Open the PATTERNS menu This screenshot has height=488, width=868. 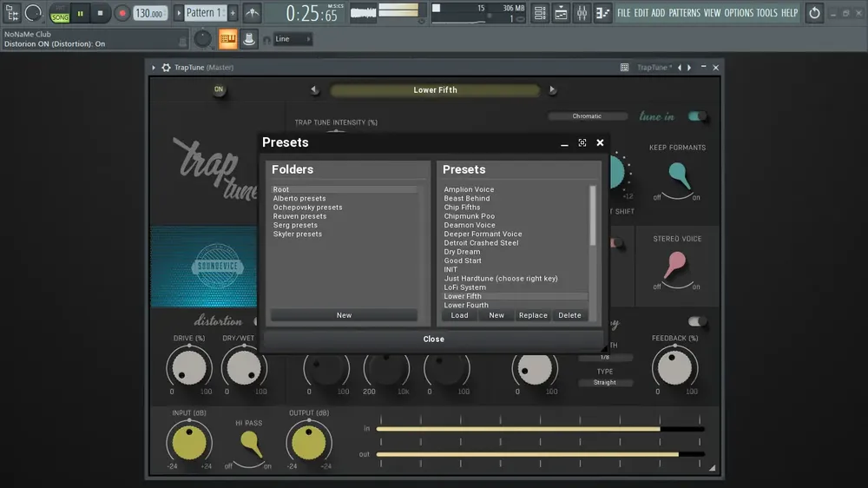684,13
